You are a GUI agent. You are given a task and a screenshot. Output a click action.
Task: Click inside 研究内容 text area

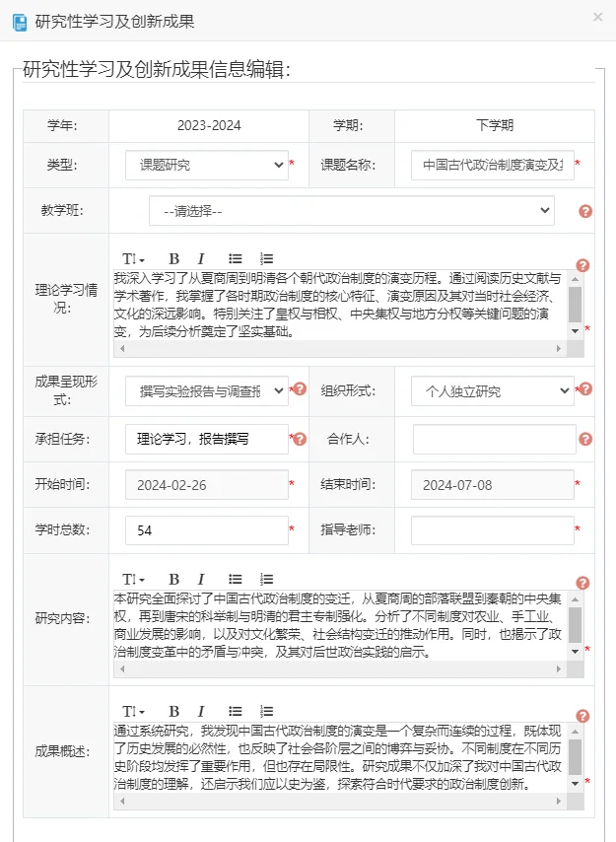coord(340,626)
